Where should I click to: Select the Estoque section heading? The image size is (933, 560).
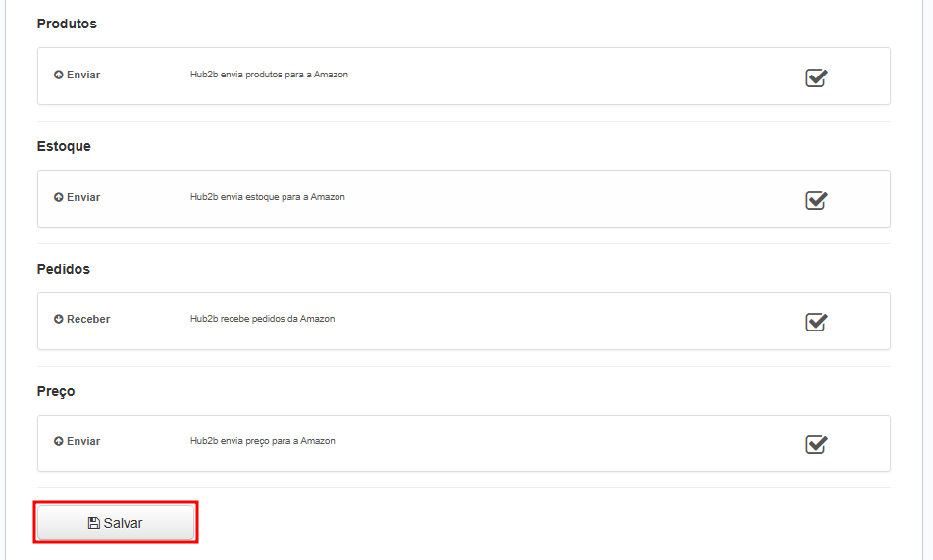64,146
